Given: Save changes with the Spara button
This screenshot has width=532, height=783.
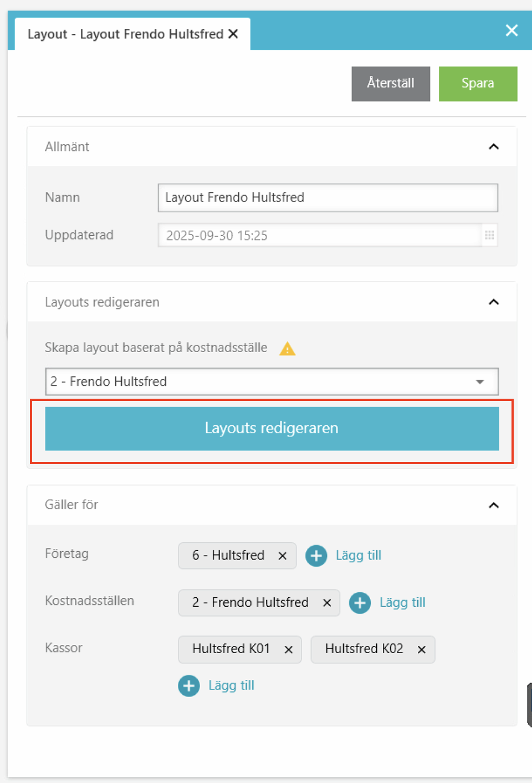Looking at the screenshot, I should click(x=478, y=84).
